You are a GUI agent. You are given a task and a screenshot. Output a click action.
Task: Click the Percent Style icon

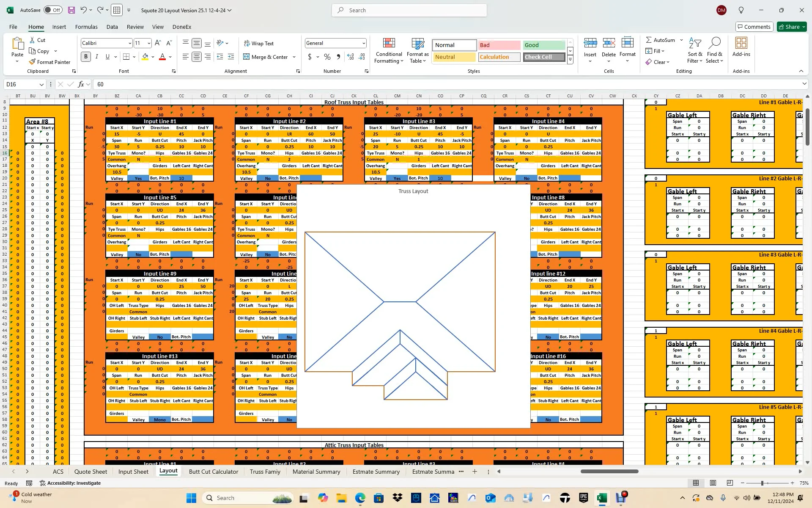[x=327, y=57]
